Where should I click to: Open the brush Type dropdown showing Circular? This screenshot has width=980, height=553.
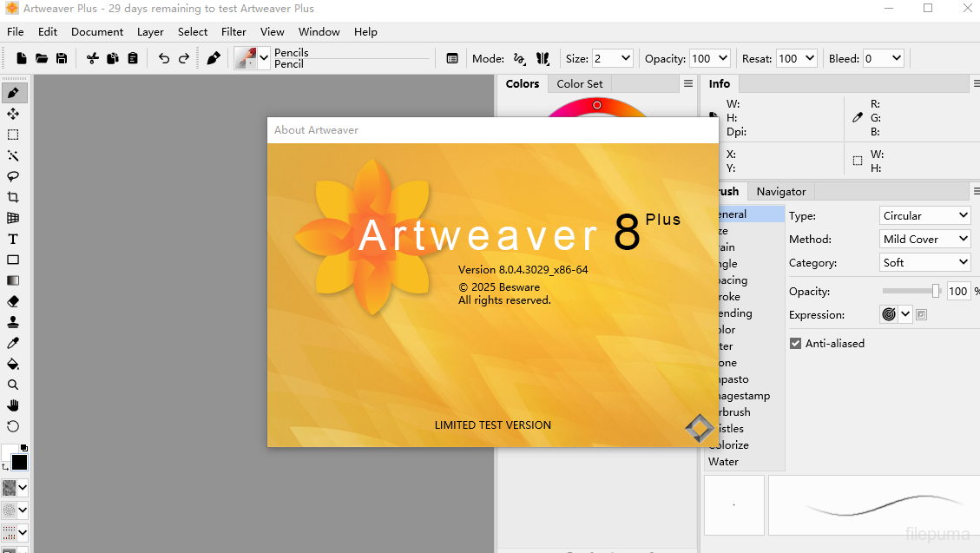924,215
